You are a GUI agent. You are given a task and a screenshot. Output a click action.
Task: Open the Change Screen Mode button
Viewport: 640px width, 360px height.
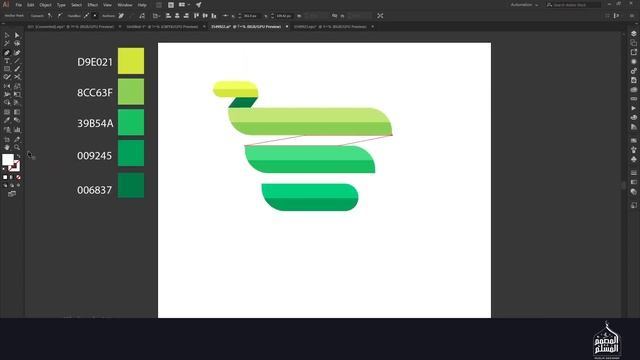[x=12, y=194]
